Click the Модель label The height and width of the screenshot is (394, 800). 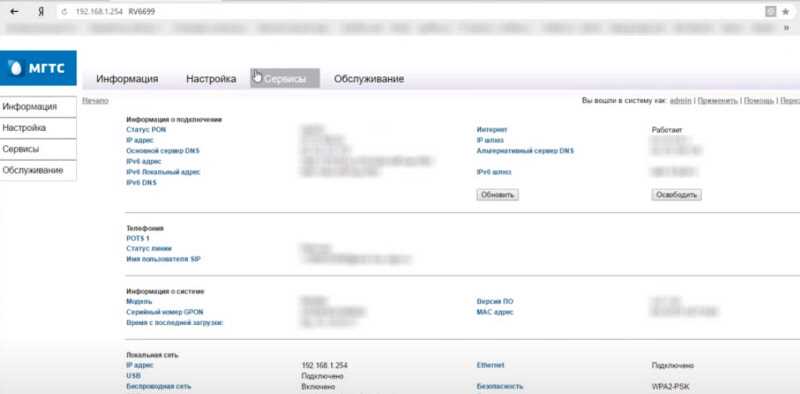(139, 302)
